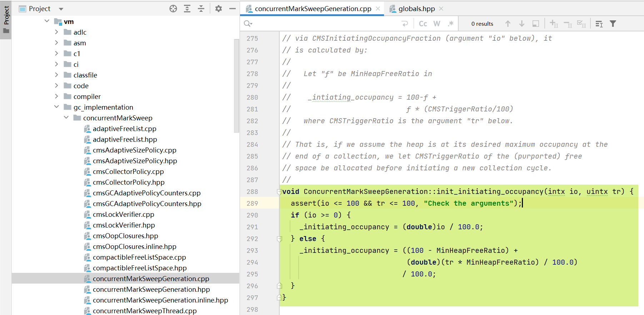Expand the c1 folder

[x=56, y=53]
